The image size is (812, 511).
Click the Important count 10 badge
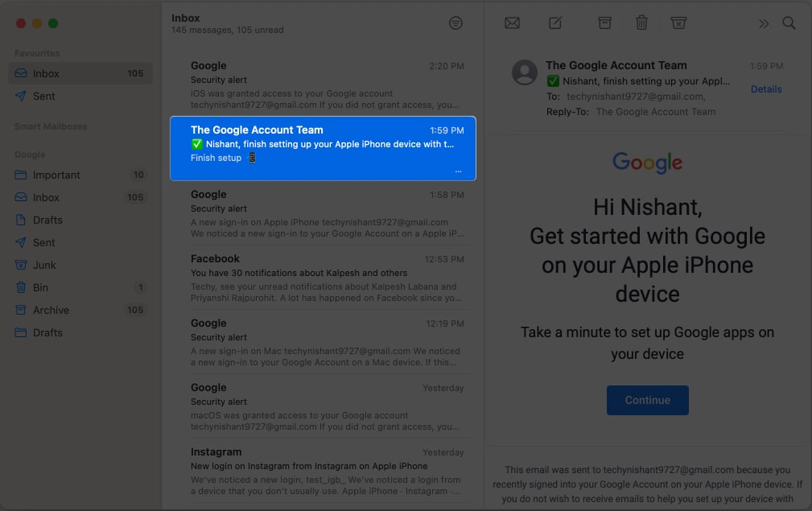138,175
